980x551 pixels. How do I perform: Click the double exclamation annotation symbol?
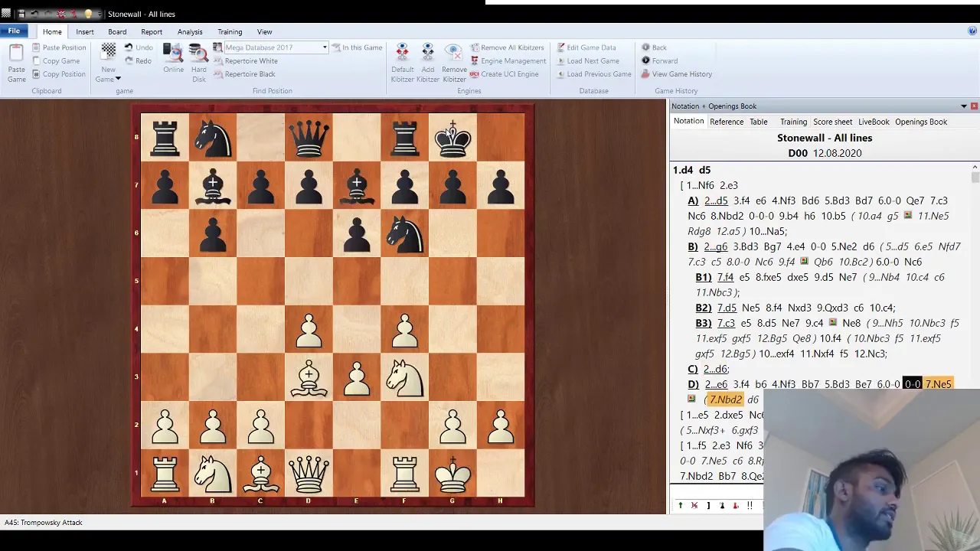(x=750, y=505)
